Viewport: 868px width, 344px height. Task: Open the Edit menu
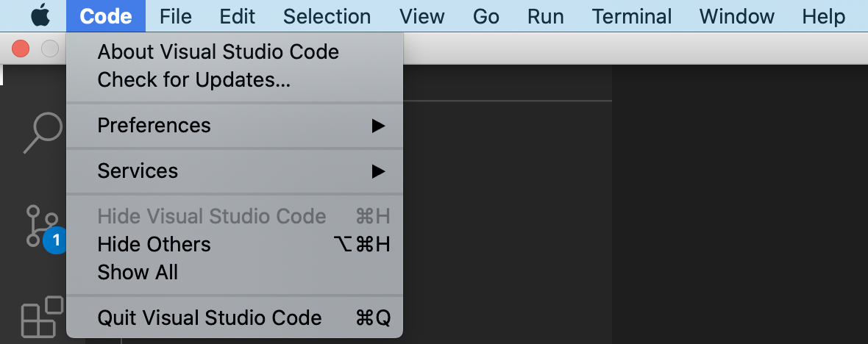[x=237, y=16]
